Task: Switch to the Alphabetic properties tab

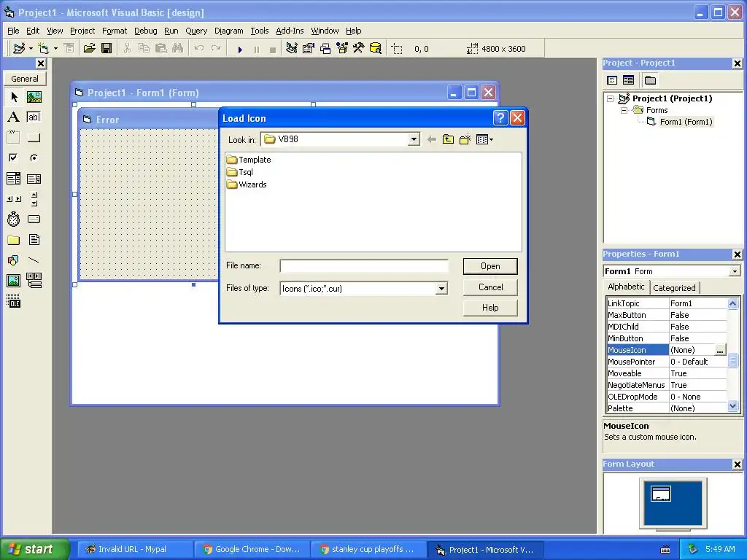Action: click(626, 287)
